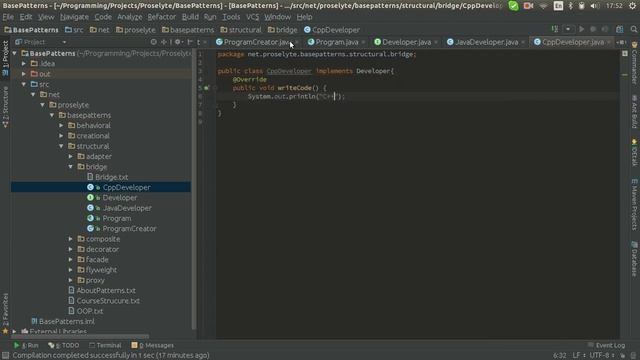This screenshot has height=360, width=640.
Task: Select Developer interface in tree
Action: (x=112, y=198)
